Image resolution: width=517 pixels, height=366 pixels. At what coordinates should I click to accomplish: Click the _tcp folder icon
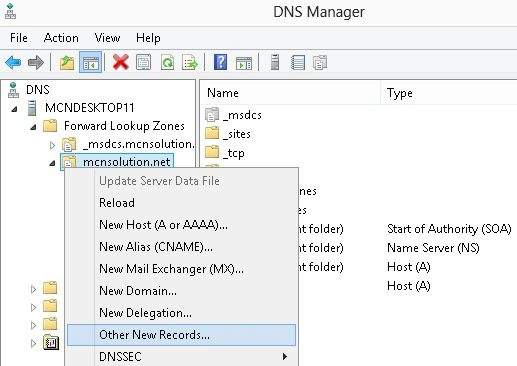point(212,152)
